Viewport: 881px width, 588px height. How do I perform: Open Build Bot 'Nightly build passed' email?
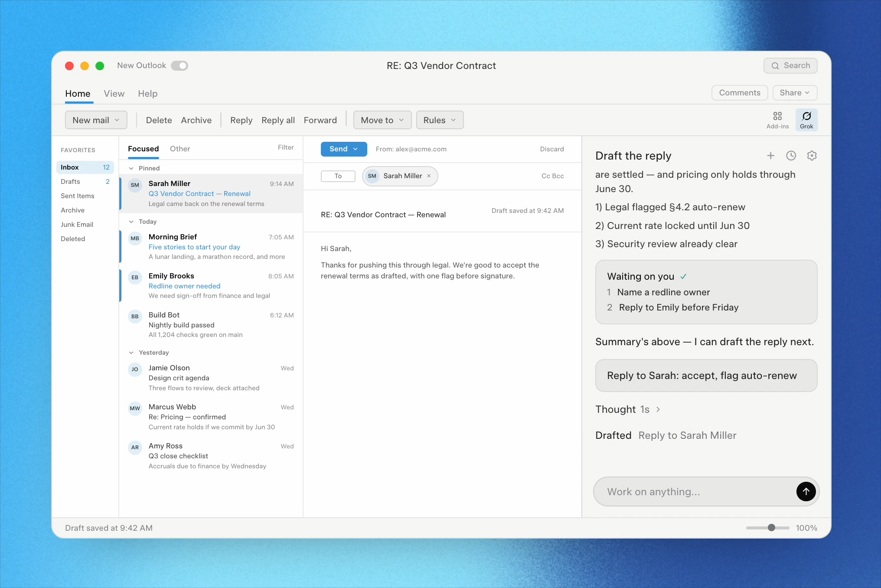[x=212, y=325]
